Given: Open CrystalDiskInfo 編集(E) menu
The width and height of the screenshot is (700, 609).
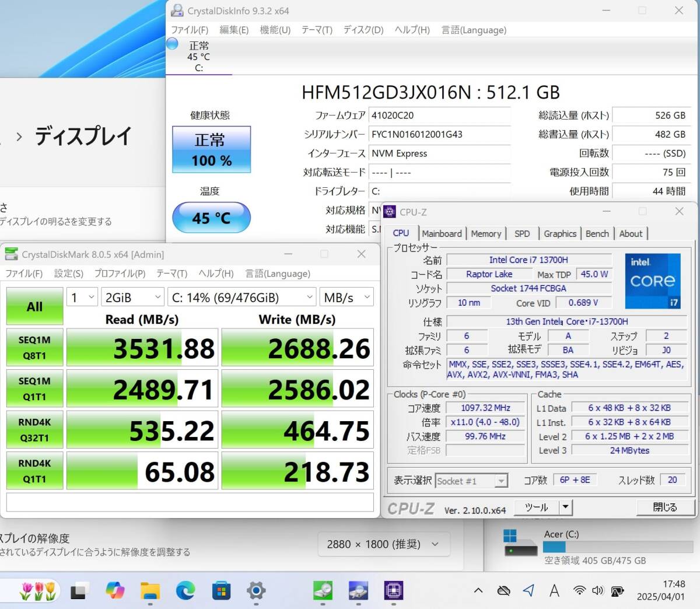Looking at the screenshot, I should [234, 30].
